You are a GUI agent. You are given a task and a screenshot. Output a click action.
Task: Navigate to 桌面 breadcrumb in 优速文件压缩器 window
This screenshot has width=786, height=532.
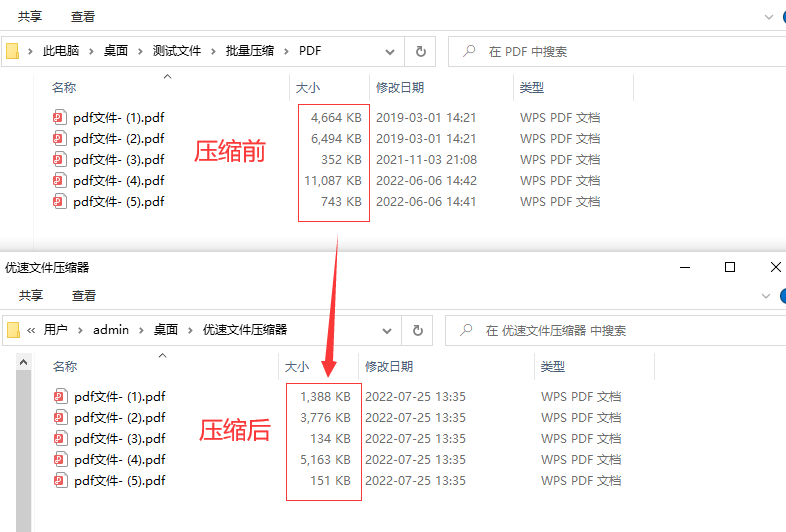point(166,329)
